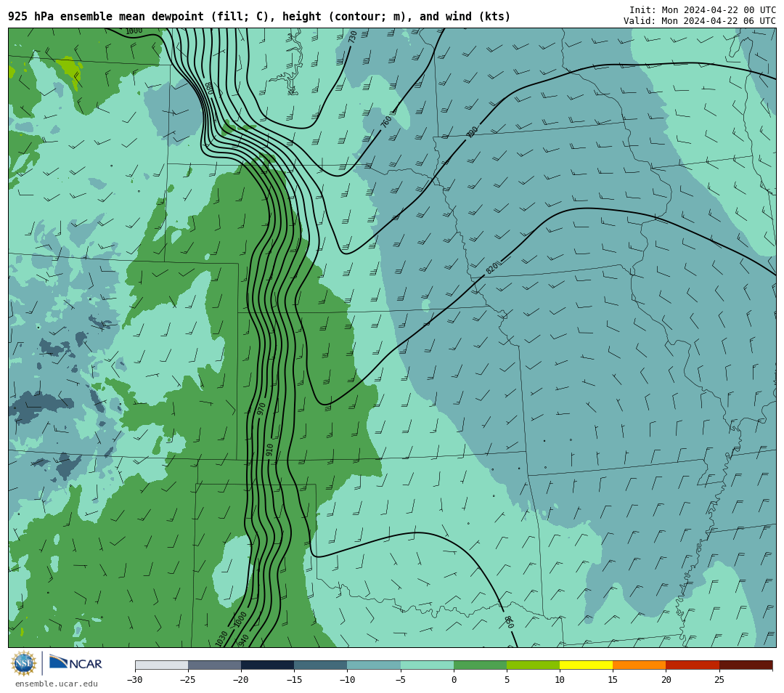Click the 970 height contour label
Image resolution: width=784 pixels, height=693 pixels.
pyautogui.click(x=261, y=408)
